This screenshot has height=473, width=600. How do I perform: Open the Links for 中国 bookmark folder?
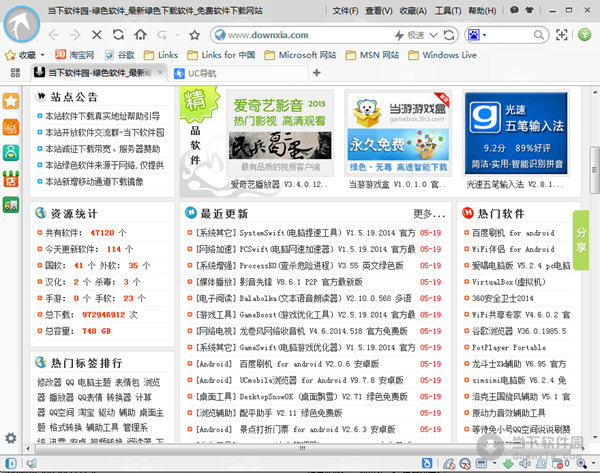221,55
